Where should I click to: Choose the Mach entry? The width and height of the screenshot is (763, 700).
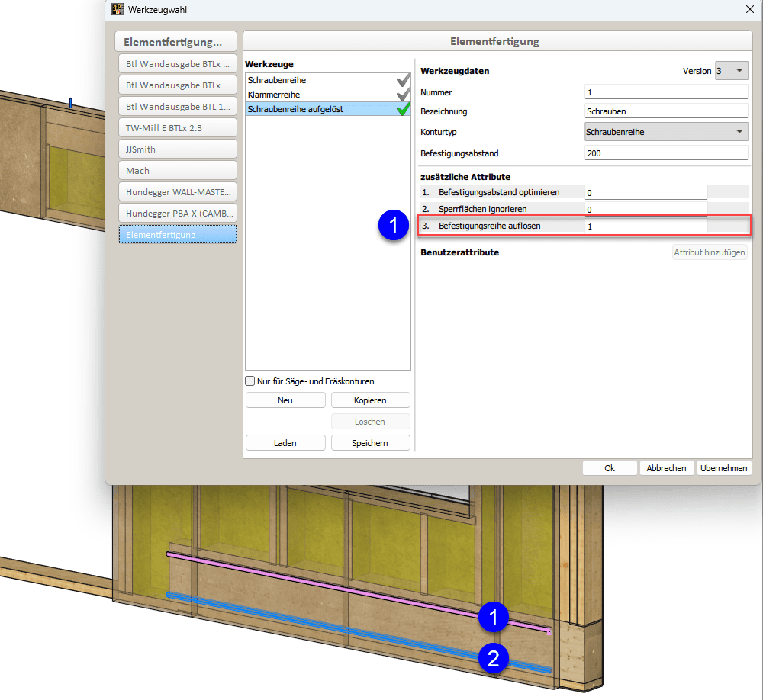178,171
